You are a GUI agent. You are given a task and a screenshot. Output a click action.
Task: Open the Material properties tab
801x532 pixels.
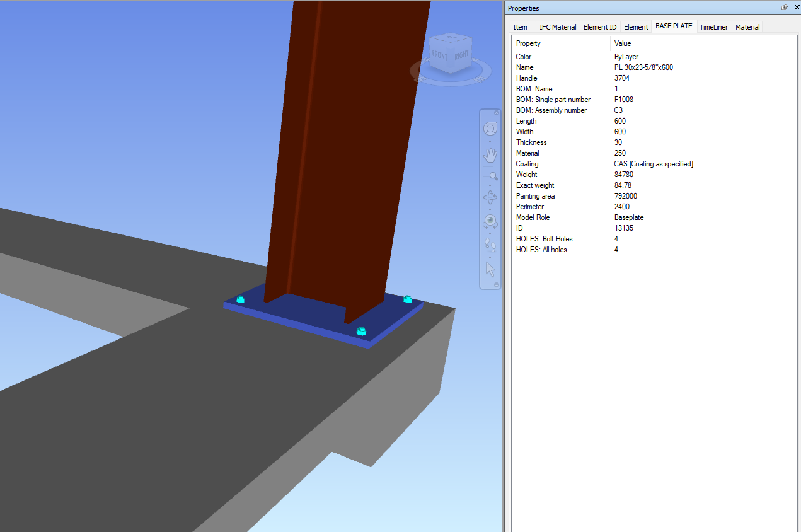click(x=747, y=27)
